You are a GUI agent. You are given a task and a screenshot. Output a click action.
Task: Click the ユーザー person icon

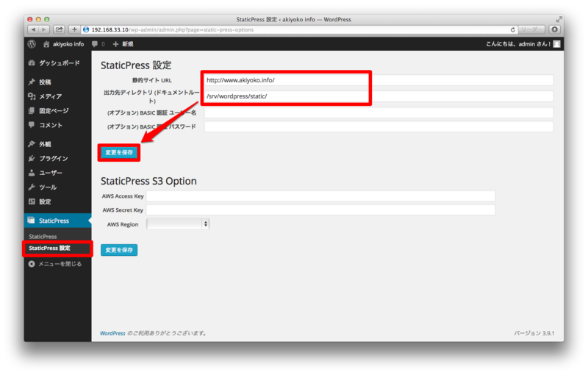coord(32,173)
